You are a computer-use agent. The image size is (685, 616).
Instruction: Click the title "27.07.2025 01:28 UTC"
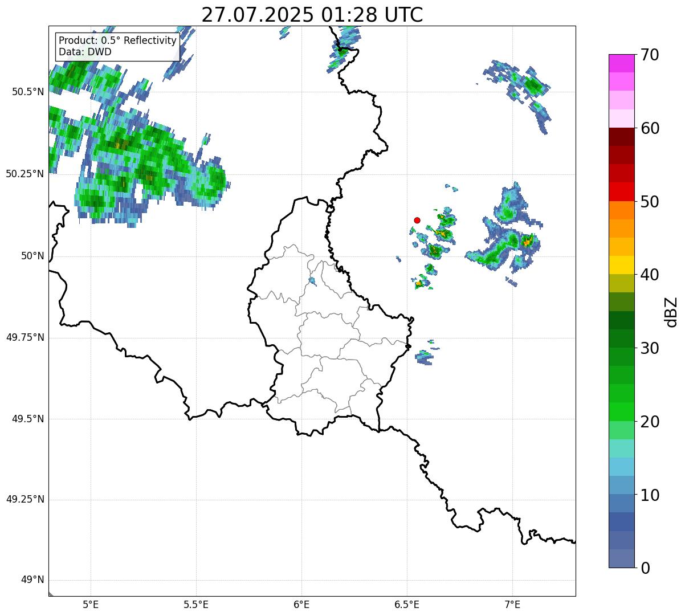312,14
